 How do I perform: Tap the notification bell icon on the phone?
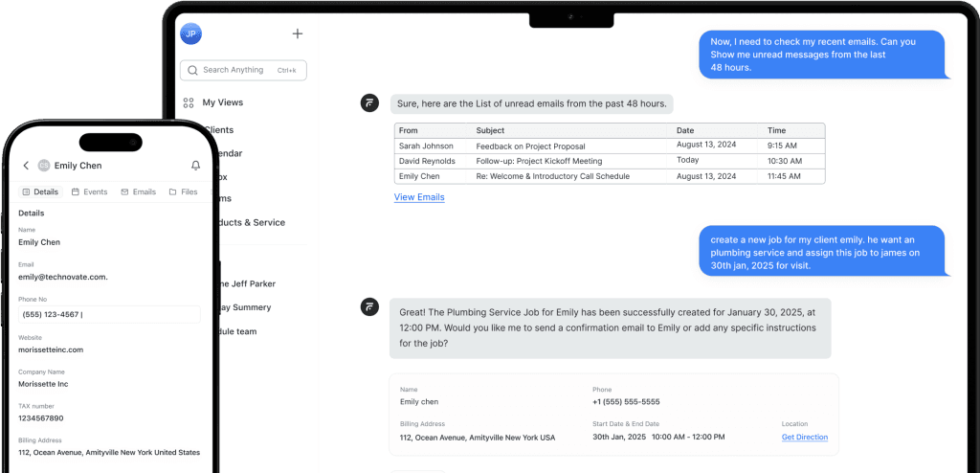[195, 166]
